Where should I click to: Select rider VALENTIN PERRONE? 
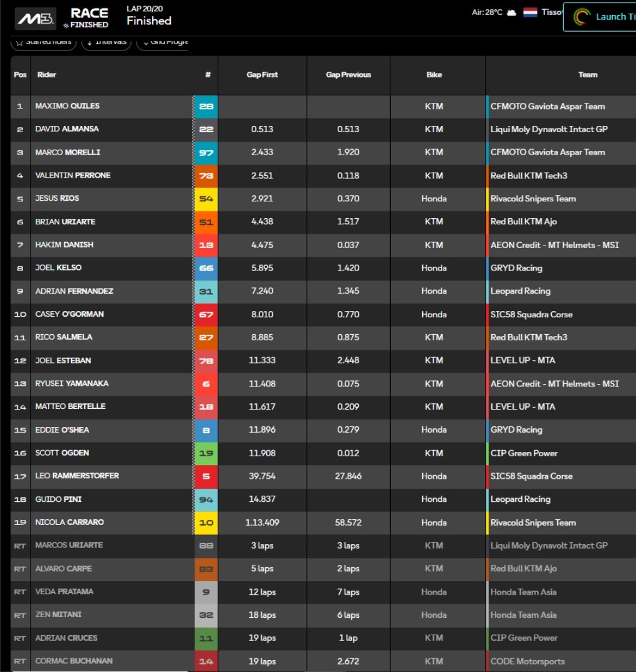click(73, 175)
